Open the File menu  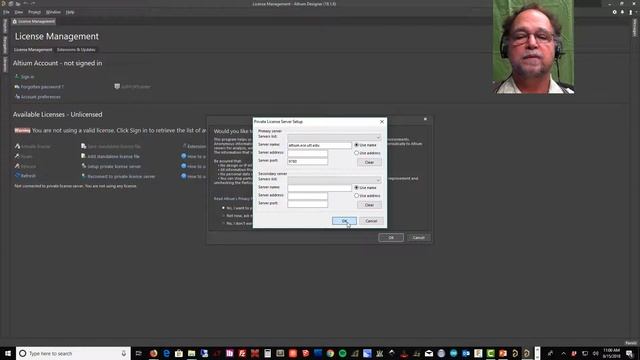(x=6, y=12)
